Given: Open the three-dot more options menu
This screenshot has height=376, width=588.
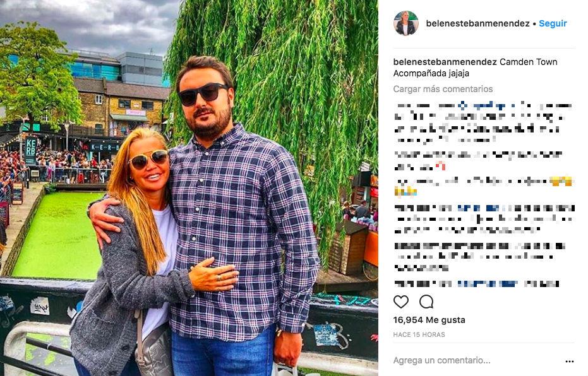Looking at the screenshot, I should tap(569, 361).
